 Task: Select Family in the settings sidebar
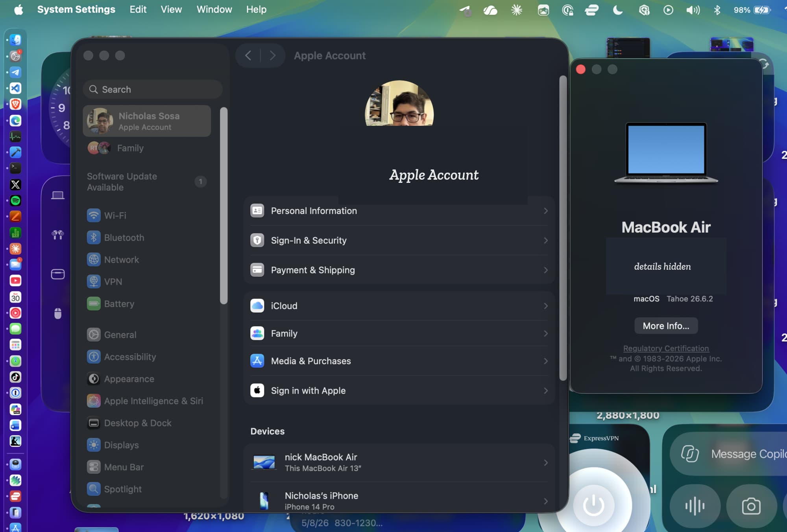(x=147, y=148)
